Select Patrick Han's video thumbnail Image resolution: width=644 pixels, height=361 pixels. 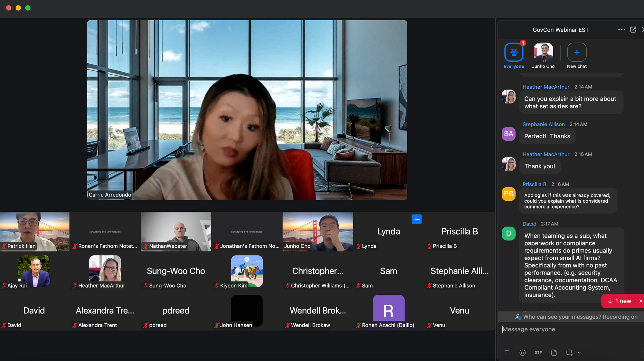tap(34, 231)
